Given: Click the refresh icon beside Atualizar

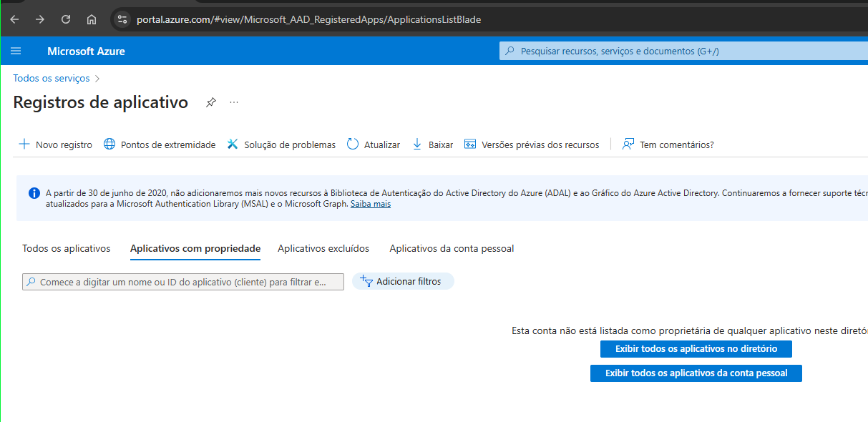Looking at the screenshot, I should point(353,144).
